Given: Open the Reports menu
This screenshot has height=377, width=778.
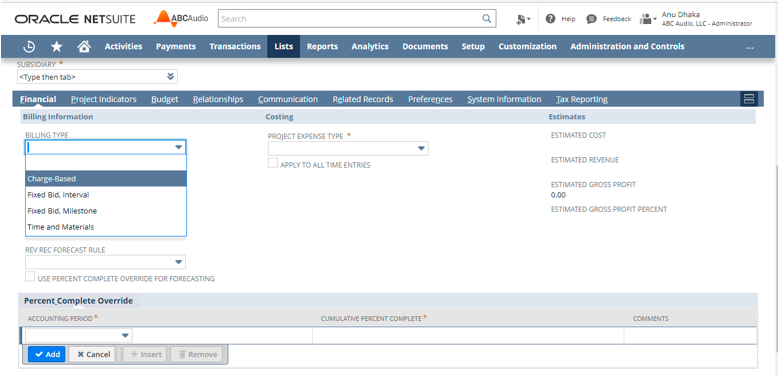Looking at the screenshot, I should point(323,46).
